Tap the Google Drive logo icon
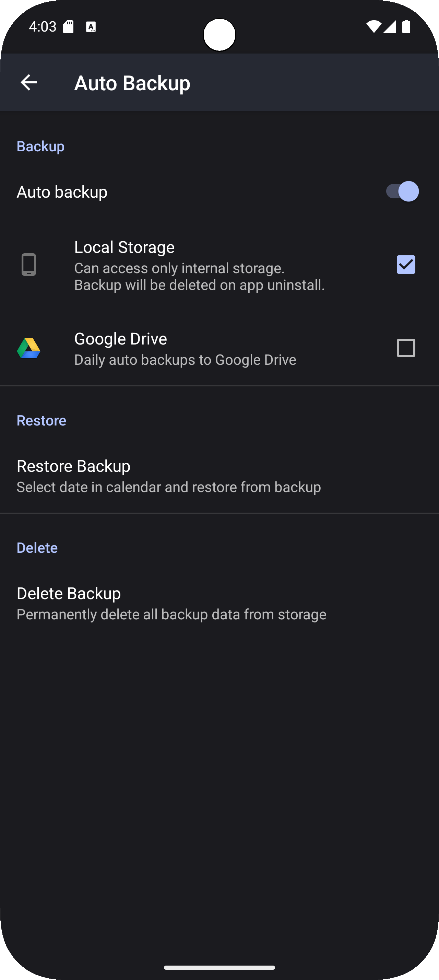Viewport: 439px width, 980px height. tap(28, 348)
